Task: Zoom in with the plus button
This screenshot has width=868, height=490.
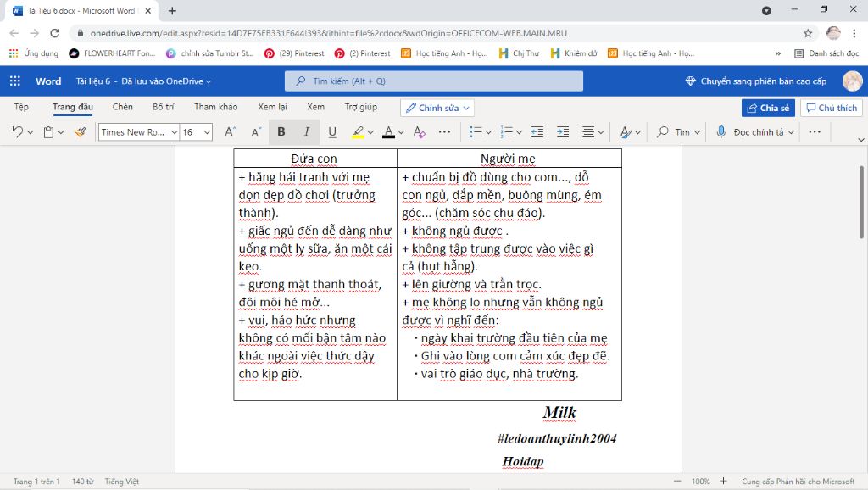Action: tap(723, 482)
